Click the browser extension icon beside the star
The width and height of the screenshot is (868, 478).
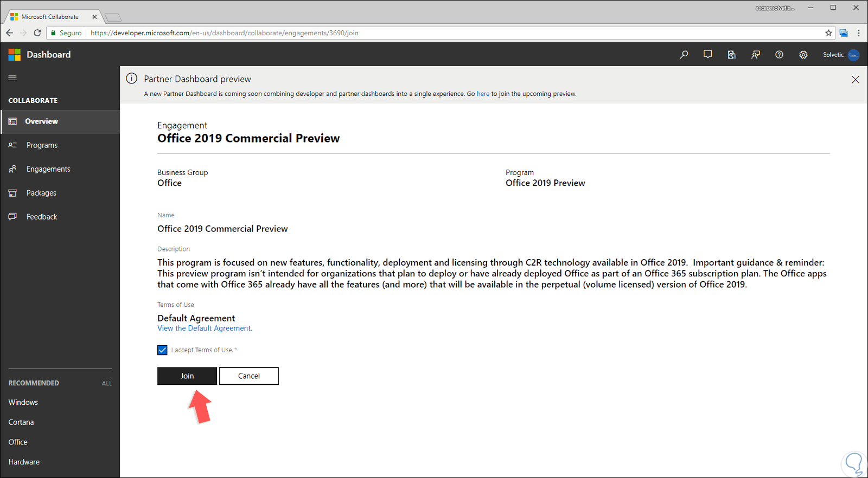(x=844, y=33)
